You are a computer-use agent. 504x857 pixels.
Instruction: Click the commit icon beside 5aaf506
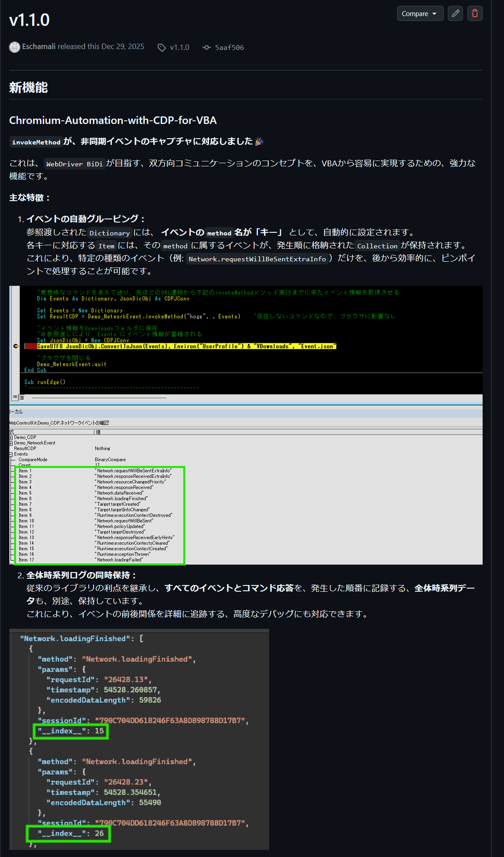pyautogui.click(x=206, y=47)
